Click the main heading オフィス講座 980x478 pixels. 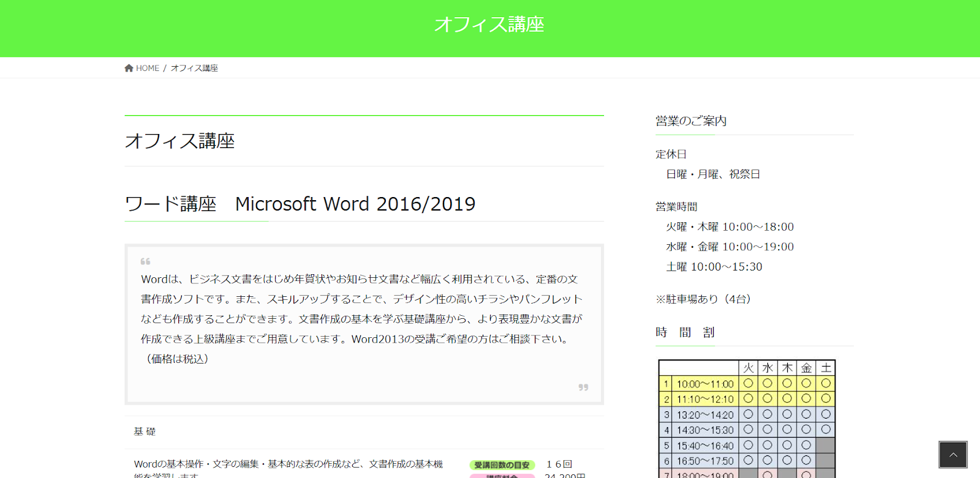tap(180, 141)
